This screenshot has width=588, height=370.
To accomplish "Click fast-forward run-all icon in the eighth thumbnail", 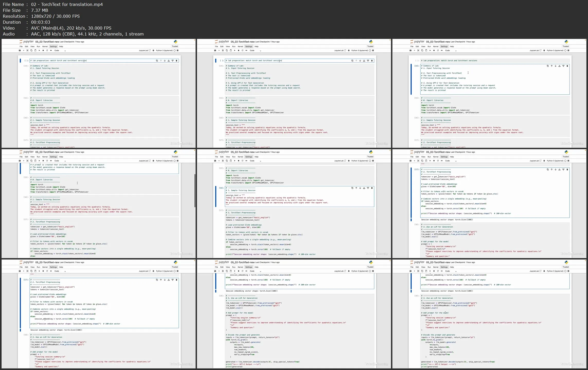I will (x=246, y=271).
